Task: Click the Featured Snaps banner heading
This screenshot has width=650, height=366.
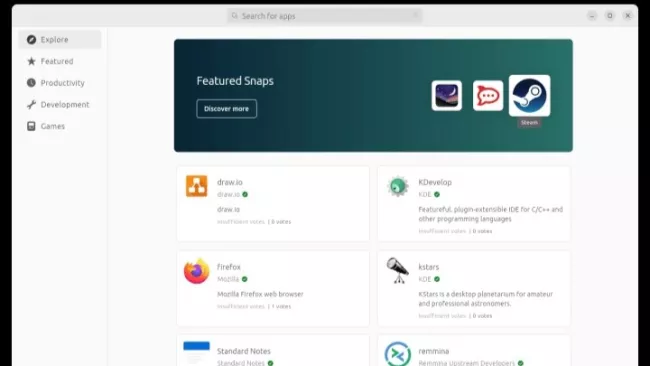Action: click(235, 80)
